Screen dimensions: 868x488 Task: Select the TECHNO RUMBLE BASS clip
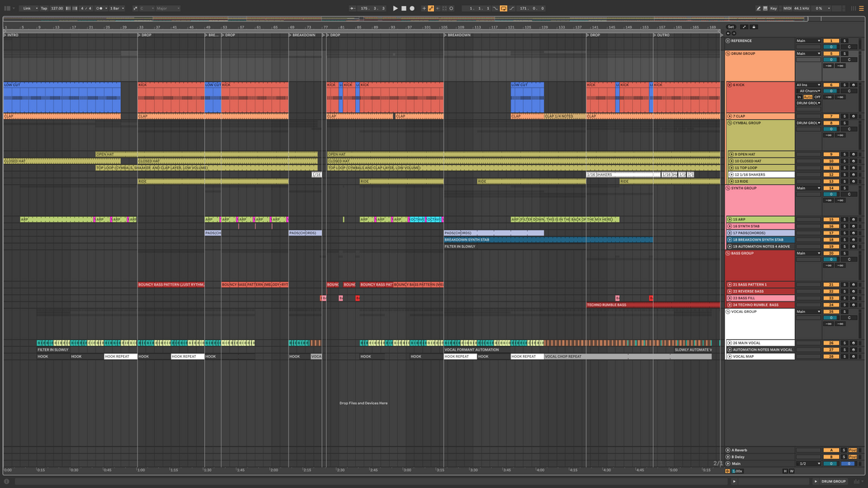[653, 305]
